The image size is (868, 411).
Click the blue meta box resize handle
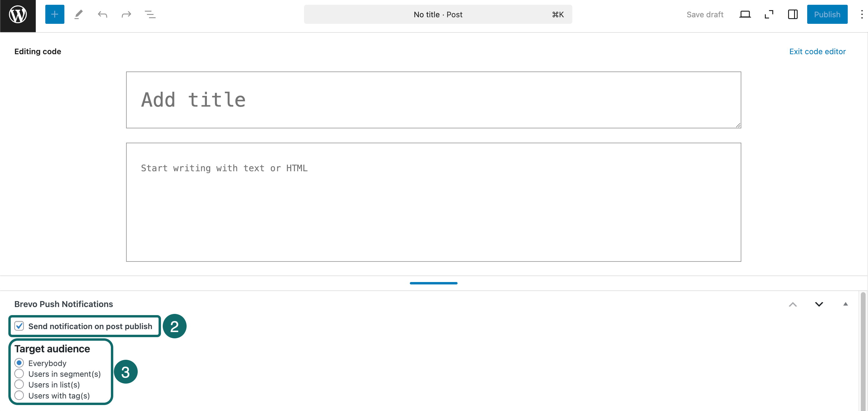click(x=433, y=283)
